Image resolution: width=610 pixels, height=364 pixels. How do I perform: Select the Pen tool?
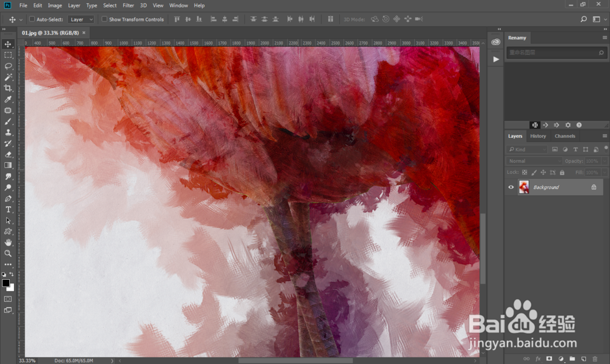(8, 198)
